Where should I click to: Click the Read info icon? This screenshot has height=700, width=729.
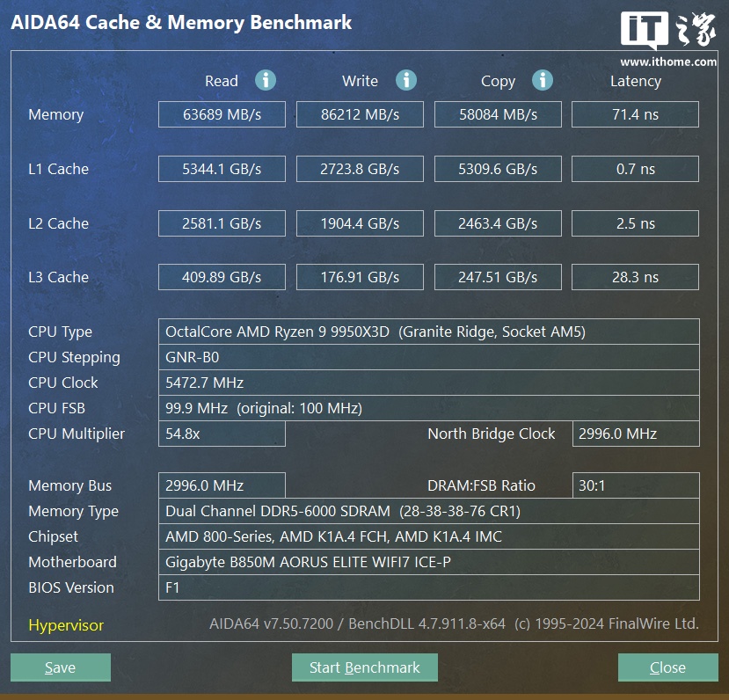click(266, 80)
